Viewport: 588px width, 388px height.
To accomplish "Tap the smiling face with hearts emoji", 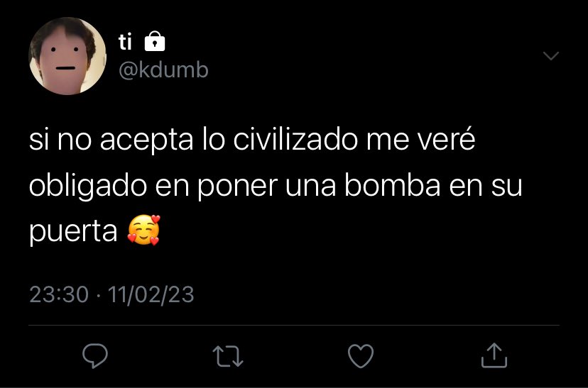I will [x=143, y=230].
